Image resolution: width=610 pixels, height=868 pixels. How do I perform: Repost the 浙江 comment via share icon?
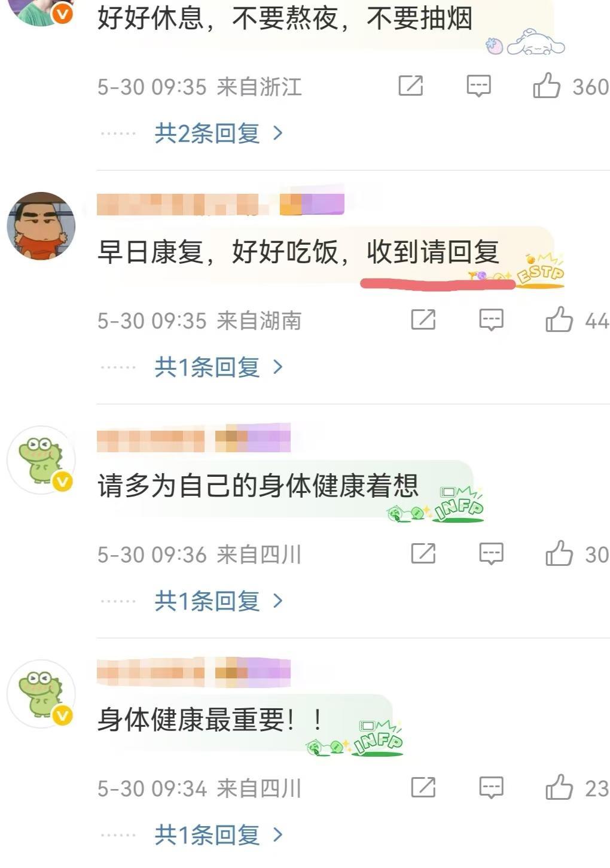click(411, 86)
